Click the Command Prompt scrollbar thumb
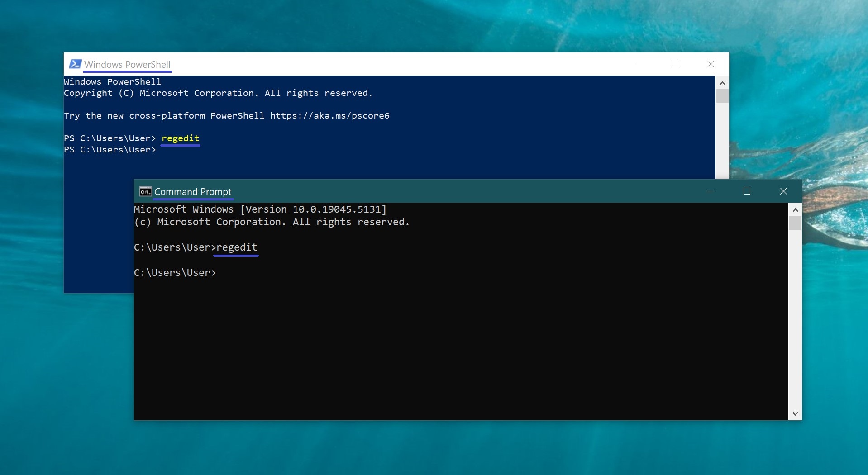This screenshot has height=475, width=868. pos(795,223)
